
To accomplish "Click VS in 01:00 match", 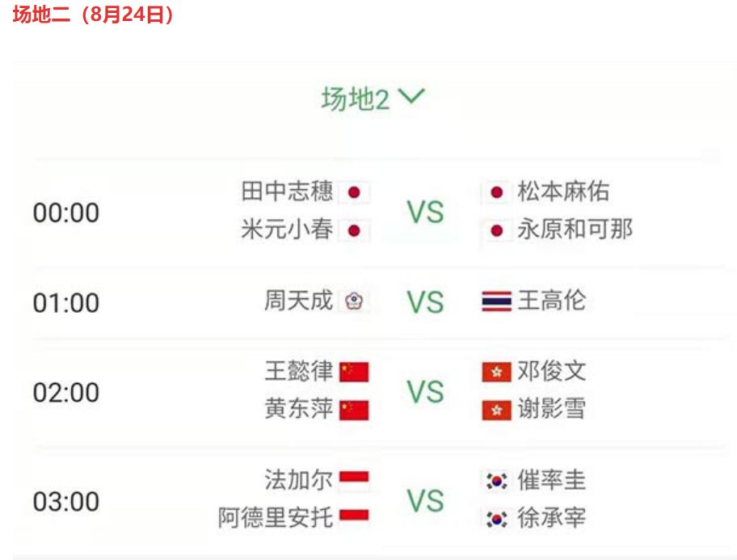I will coord(425,302).
